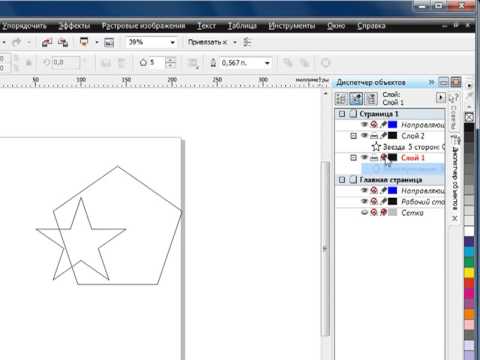Screen dimensions: 480x360
Task: Collapse the Страница 1 tree node
Action: click(x=342, y=114)
